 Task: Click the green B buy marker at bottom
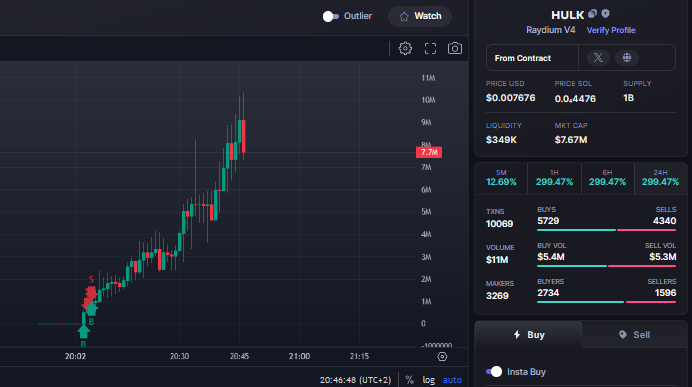click(83, 334)
